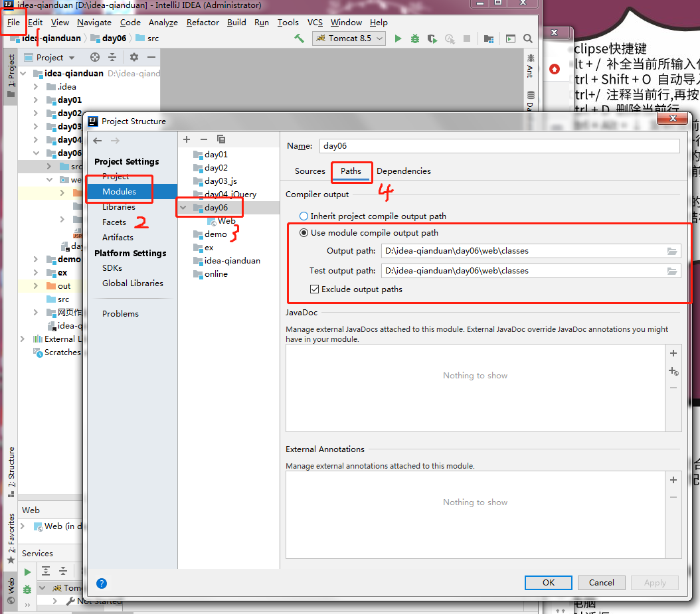This screenshot has height=614, width=700.
Task: Start debugging with the bug icon
Action: tap(415, 38)
